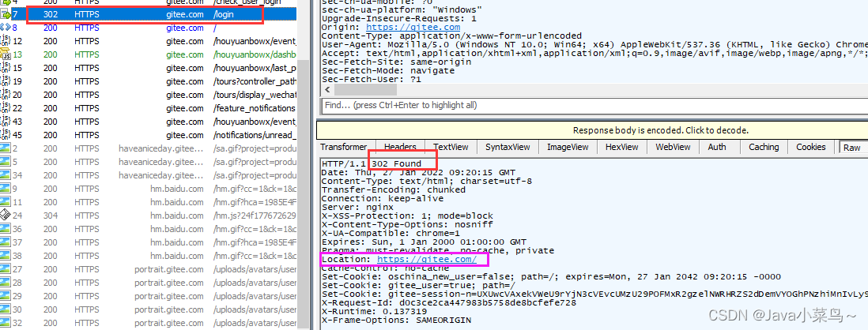Click the image icon of session 36
Image resolution: width=868 pixels, height=330 pixels.
click(6, 229)
